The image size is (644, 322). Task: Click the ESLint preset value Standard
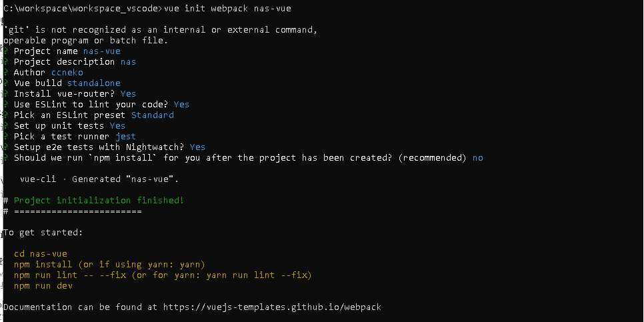tap(153, 115)
